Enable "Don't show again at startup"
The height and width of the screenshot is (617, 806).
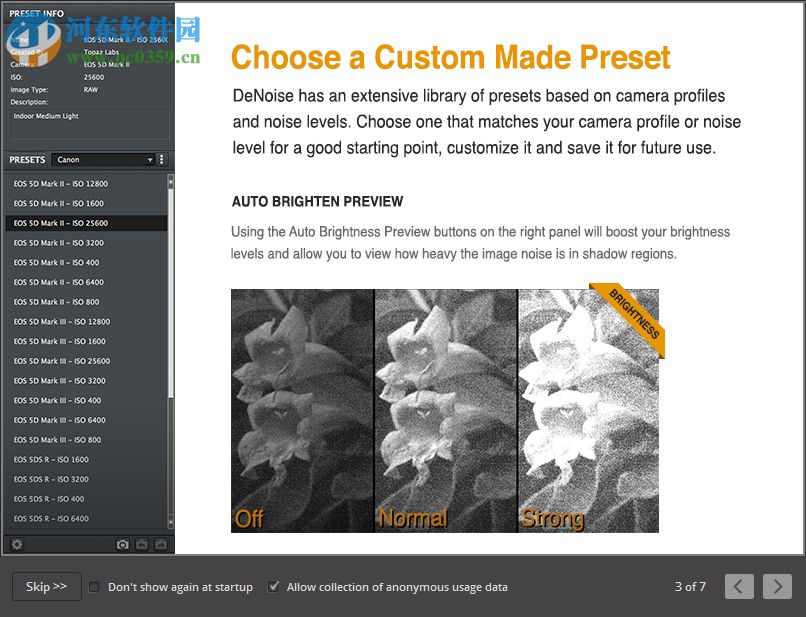[94, 587]
